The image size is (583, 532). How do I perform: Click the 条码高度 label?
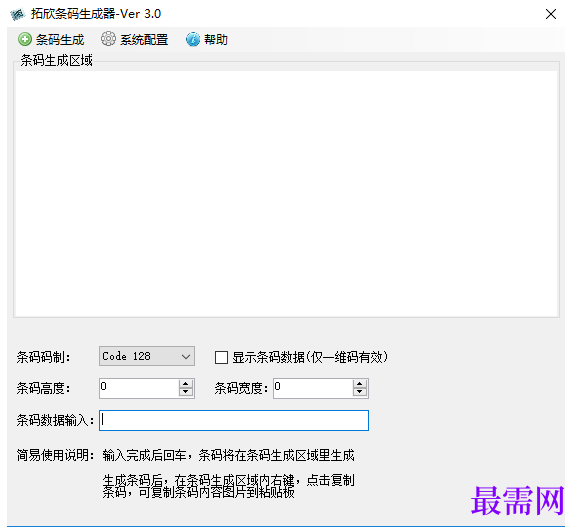coord(43,388)
